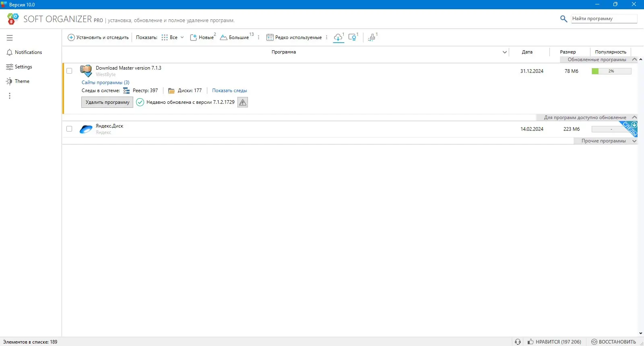This screenshot has width=644, height=346.
Task: Click the green checkmark update status icon
Action: tap(140, 102)
